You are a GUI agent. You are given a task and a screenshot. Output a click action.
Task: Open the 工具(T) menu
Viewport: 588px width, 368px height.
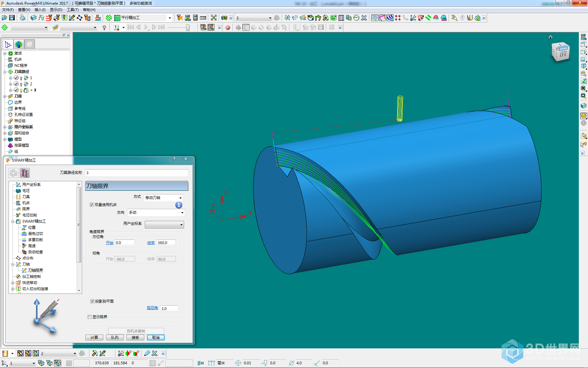click(73, 10)
